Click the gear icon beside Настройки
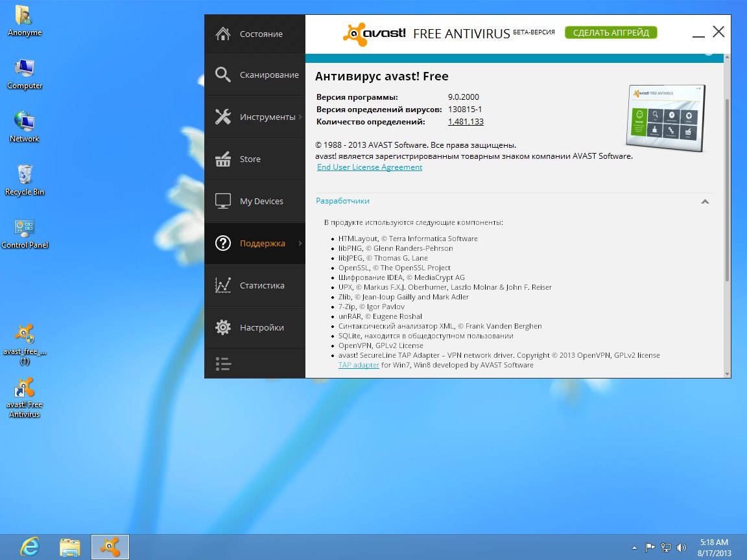 click(x=222, y=327)
